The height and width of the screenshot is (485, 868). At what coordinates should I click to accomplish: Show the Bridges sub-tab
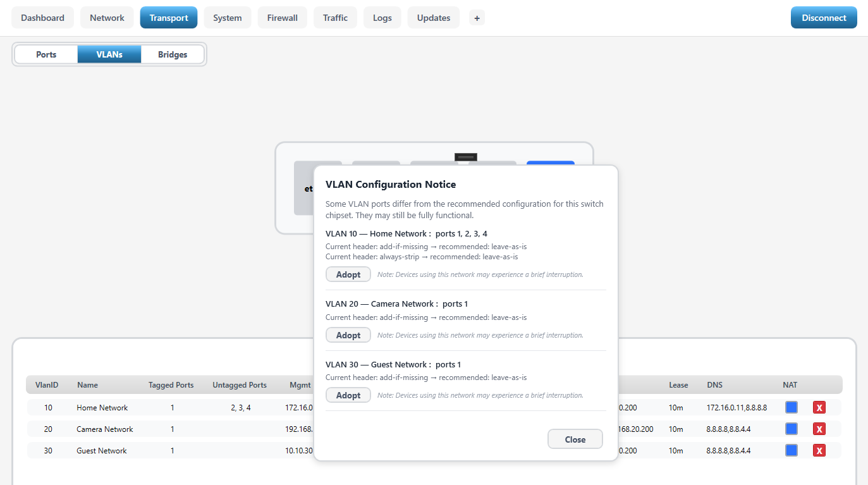coord(173,54)
